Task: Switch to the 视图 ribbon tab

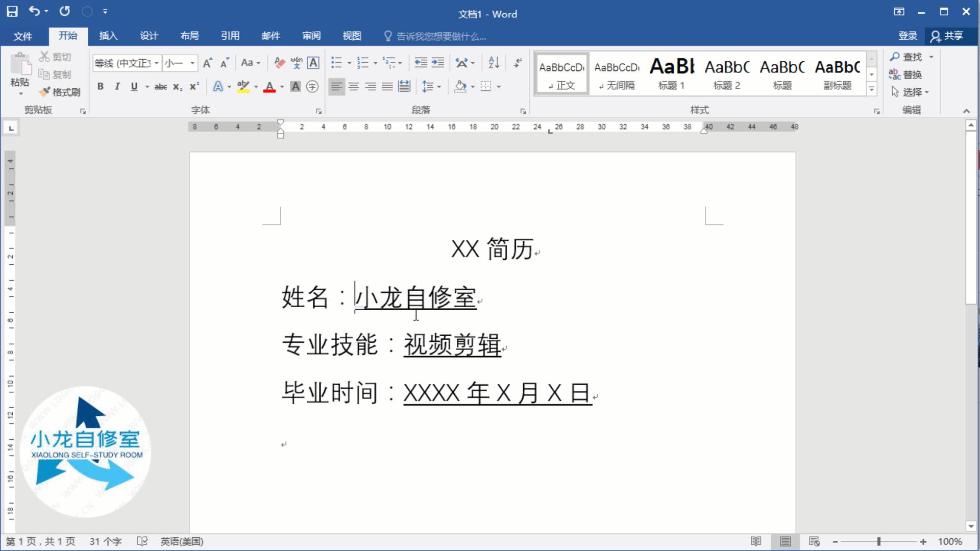Action: [x=351, y=36]
